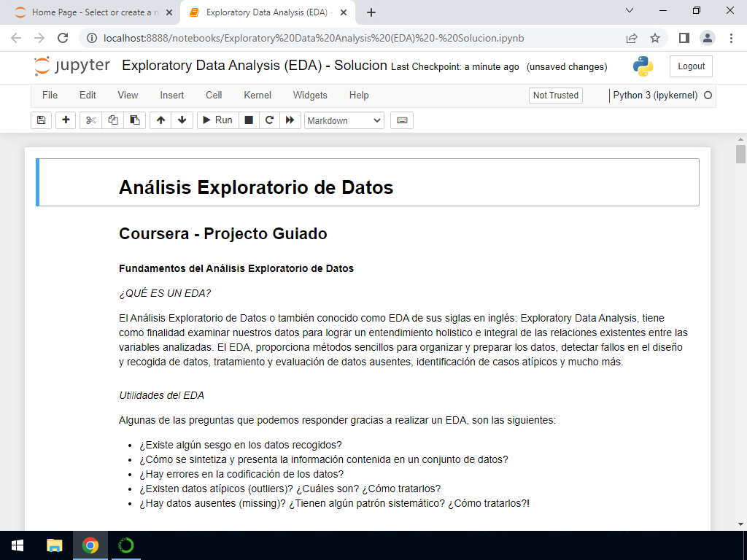Open the Cell menu
Screen dimensions: 747x560
[214, 96]
